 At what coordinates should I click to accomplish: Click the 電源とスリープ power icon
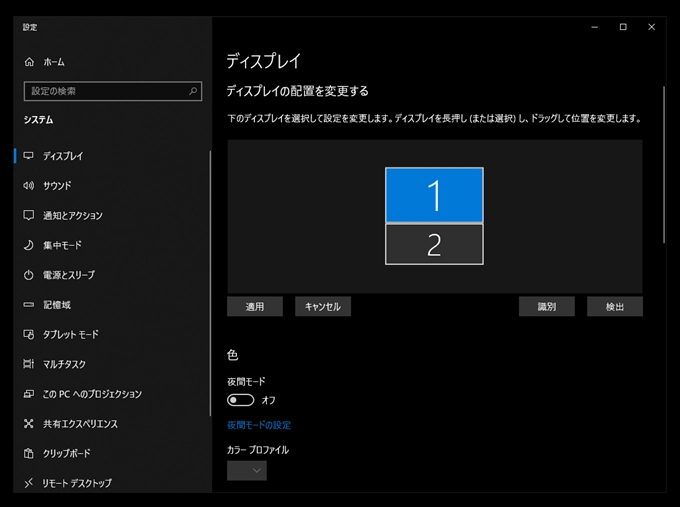[x=29, y=275]
